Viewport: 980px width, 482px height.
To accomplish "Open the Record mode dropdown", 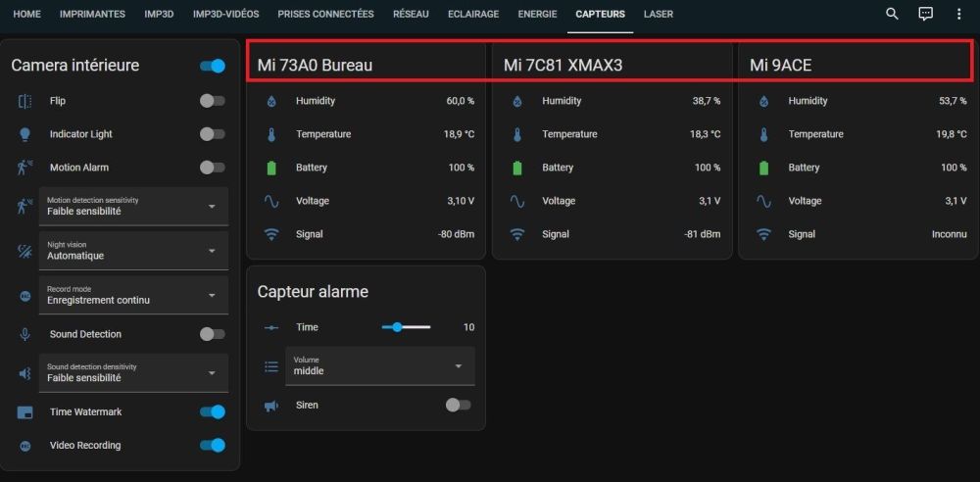I will [133, 295].
